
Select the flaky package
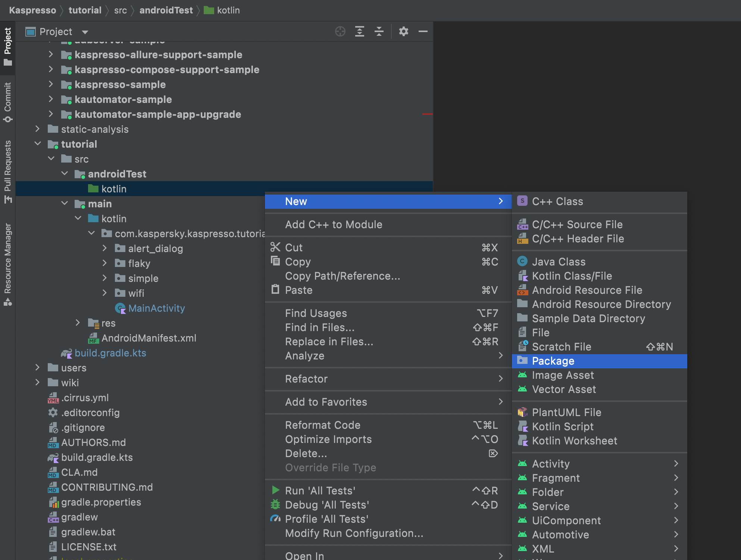[x=139, y=264]
